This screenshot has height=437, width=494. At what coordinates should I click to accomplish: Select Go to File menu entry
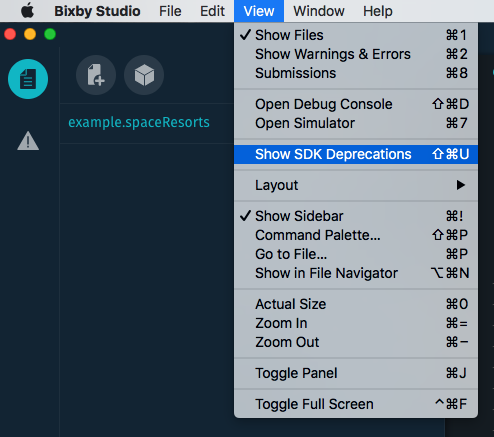[x=356, y=254]
